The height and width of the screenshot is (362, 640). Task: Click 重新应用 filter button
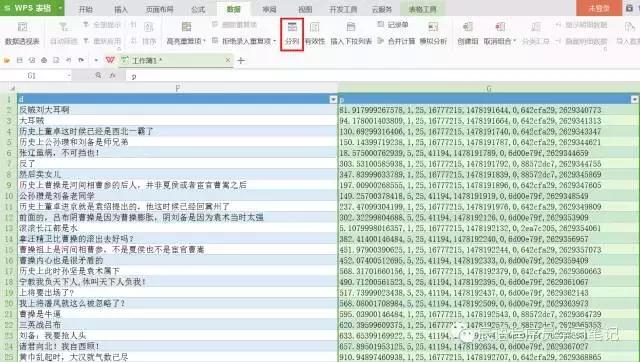(102, 41)
